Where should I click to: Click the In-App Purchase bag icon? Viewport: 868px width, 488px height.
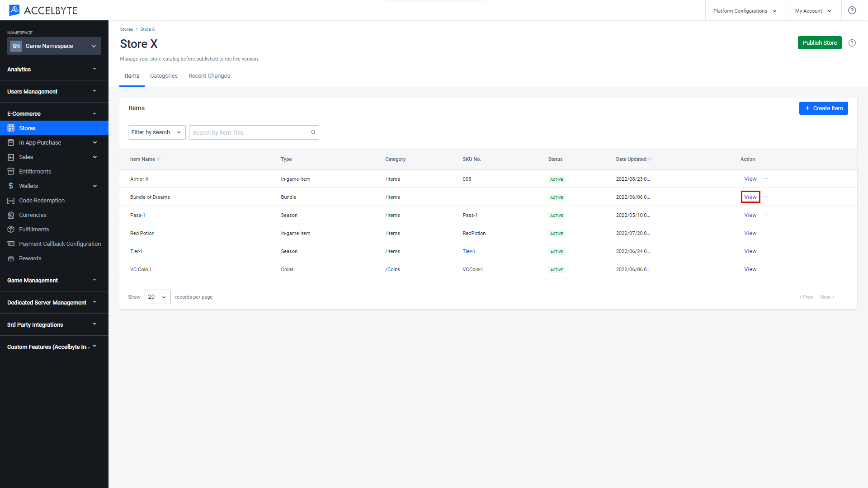click(11, 143)
